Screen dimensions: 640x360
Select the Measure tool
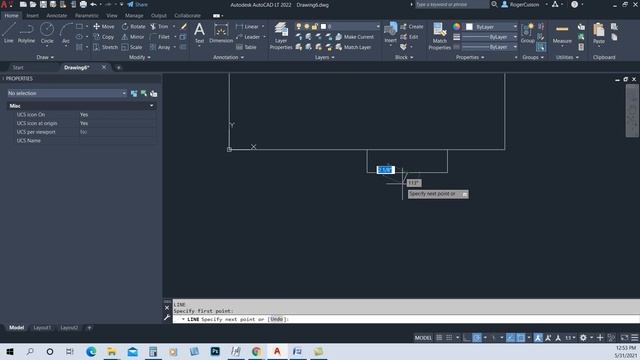562,33
